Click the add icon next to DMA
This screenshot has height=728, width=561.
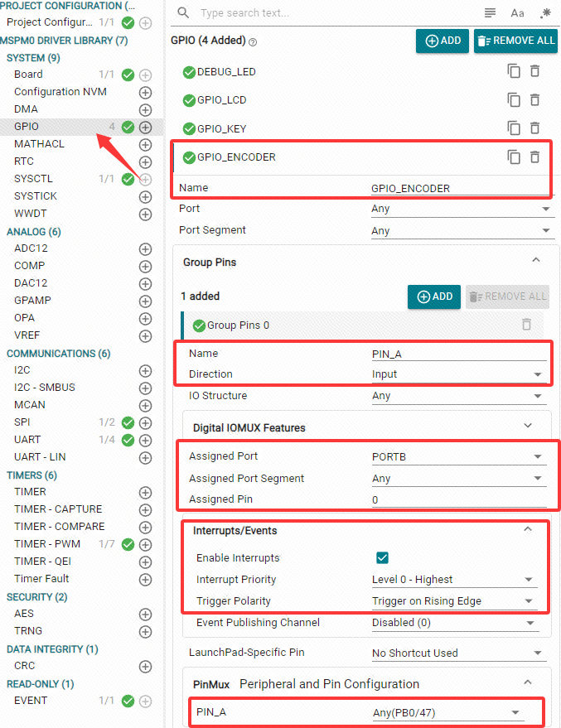pos(146,109)
